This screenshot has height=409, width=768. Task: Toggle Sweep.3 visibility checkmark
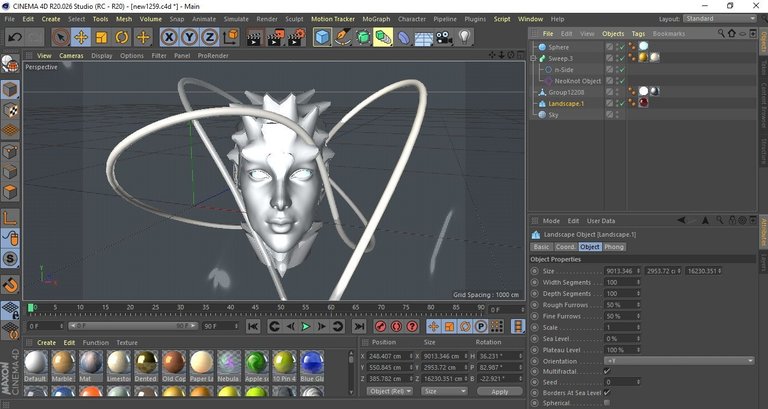tap(622, 58)
